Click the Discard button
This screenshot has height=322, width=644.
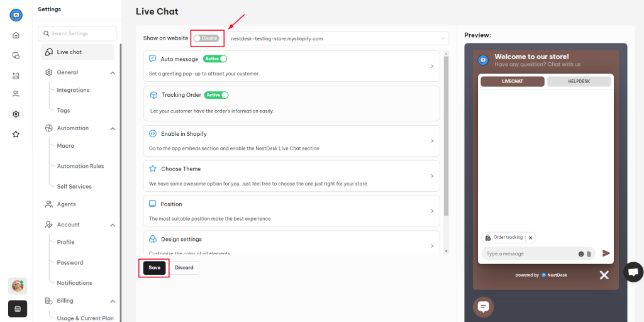(x=184, y=268)
